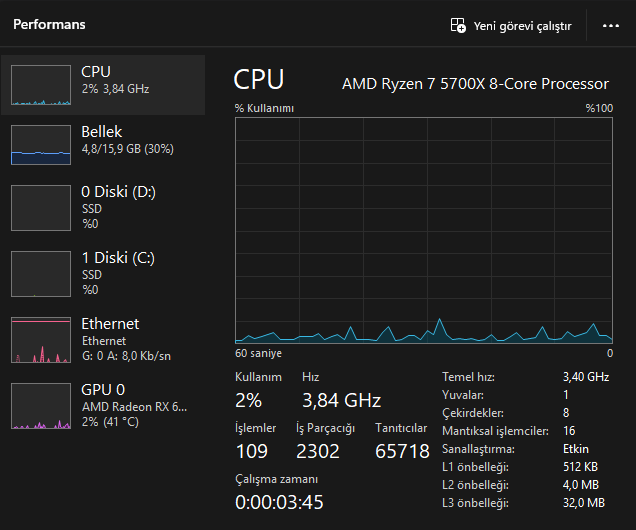Click the C: disk mini graph thumbnail
636x530 pixels.
[41, 274]
